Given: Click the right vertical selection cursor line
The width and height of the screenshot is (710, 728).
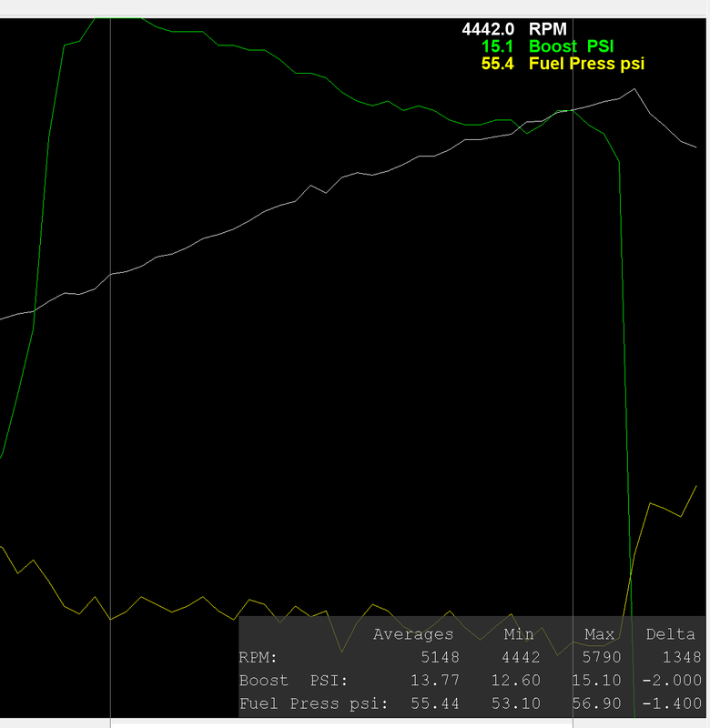Looking at the screenshot, I should point(573,371).
